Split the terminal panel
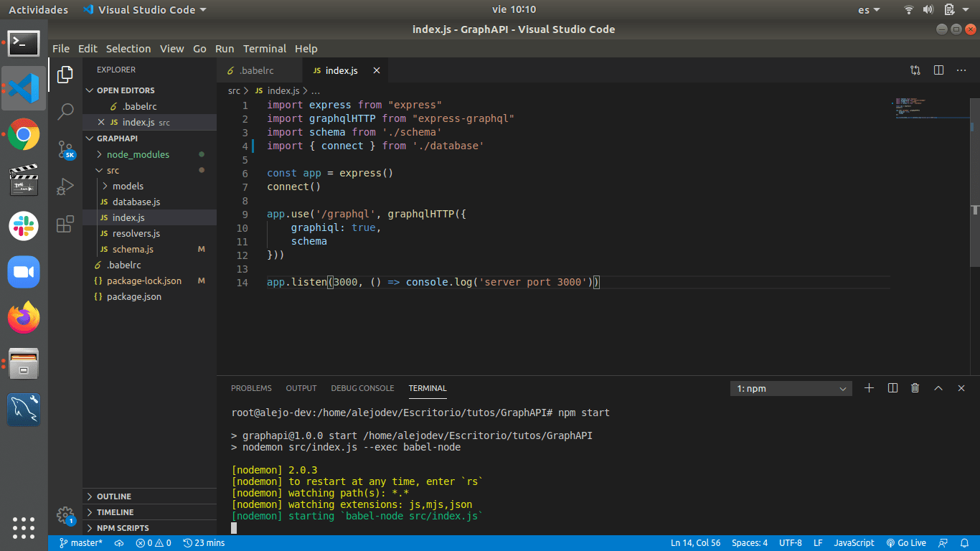Image resolution: width=980 pixels, height=551 pixels. point(892,388)
